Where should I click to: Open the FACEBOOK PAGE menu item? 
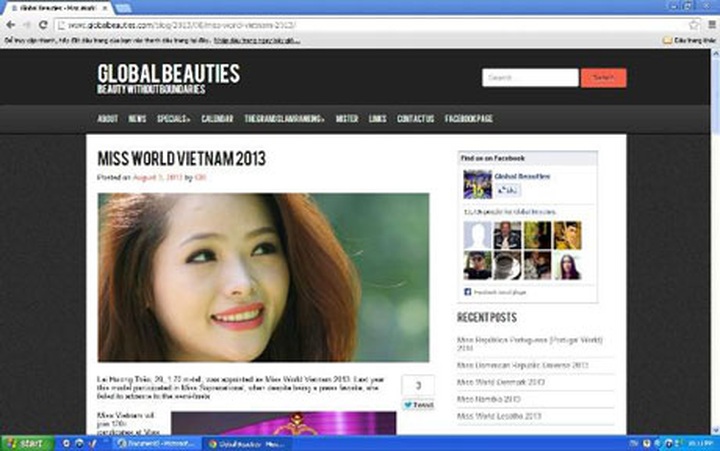(x=469, y=118)
